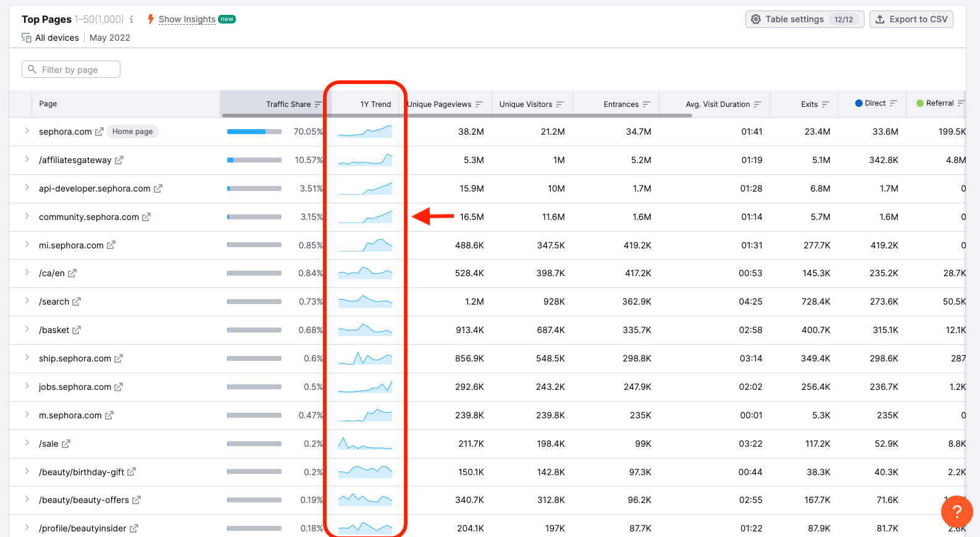Click the 1Y Trend column header
This screenshot has height=537, width=980.
click(x=375, y=104)
